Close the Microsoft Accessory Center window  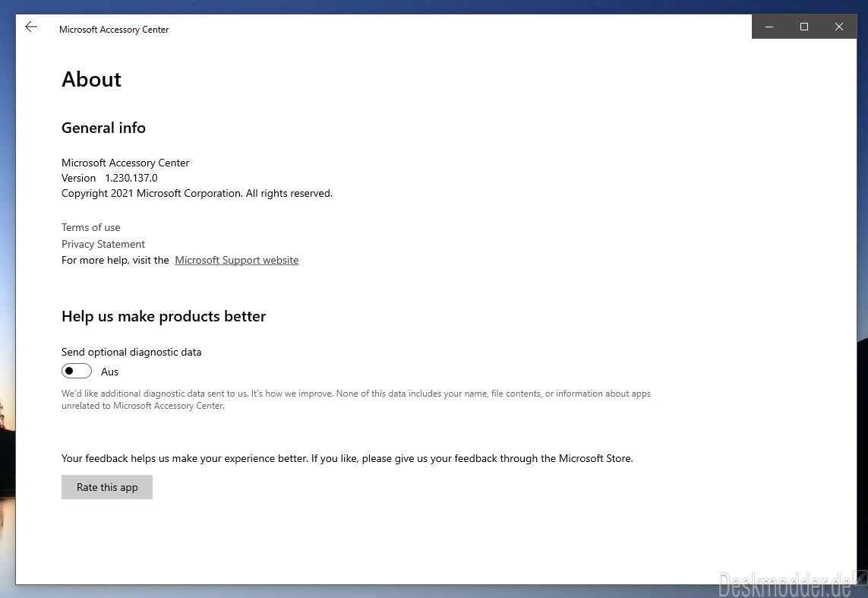tap(839, 27)
